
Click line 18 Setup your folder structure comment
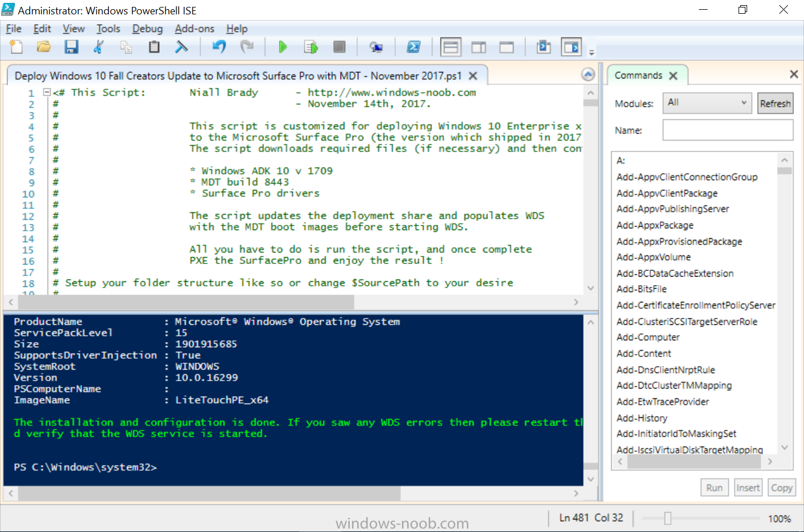[x=283, y=283]
